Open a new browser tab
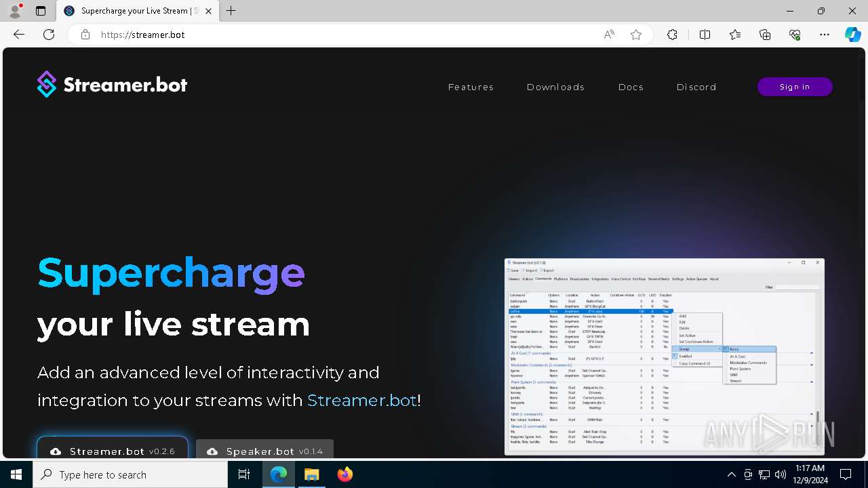868x488 pixels. 231,11
